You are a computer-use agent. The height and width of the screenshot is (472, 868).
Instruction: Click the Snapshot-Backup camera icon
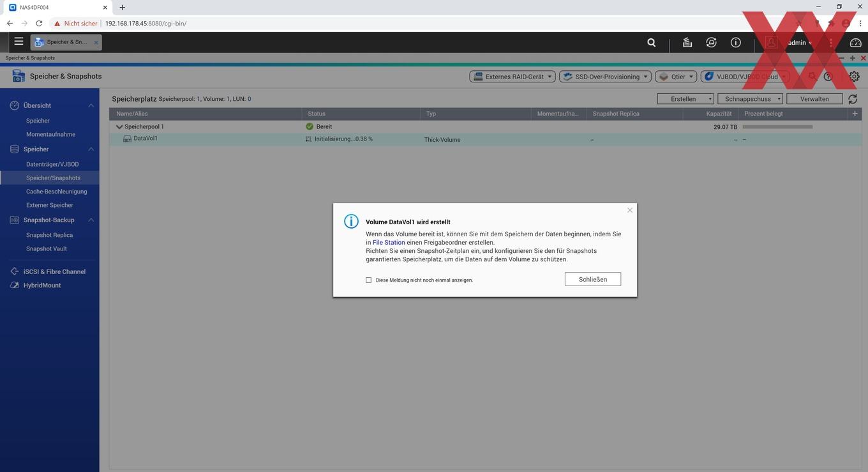tap(14, 220)
